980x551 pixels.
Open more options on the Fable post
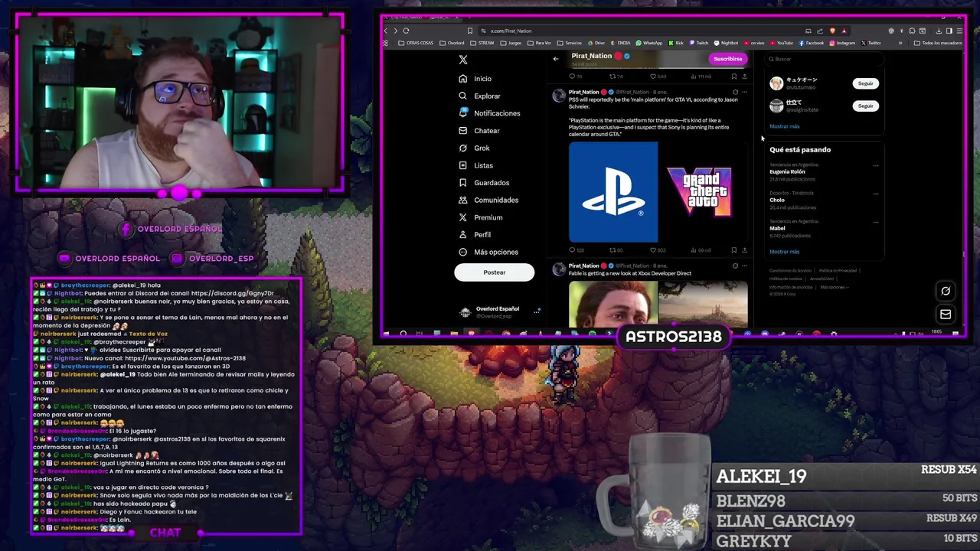point(744,266)
